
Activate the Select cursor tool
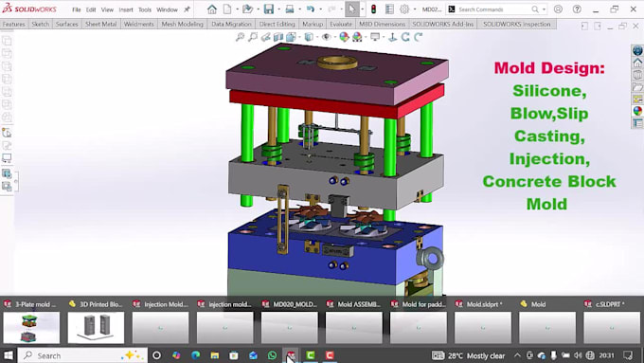[352, 9]
